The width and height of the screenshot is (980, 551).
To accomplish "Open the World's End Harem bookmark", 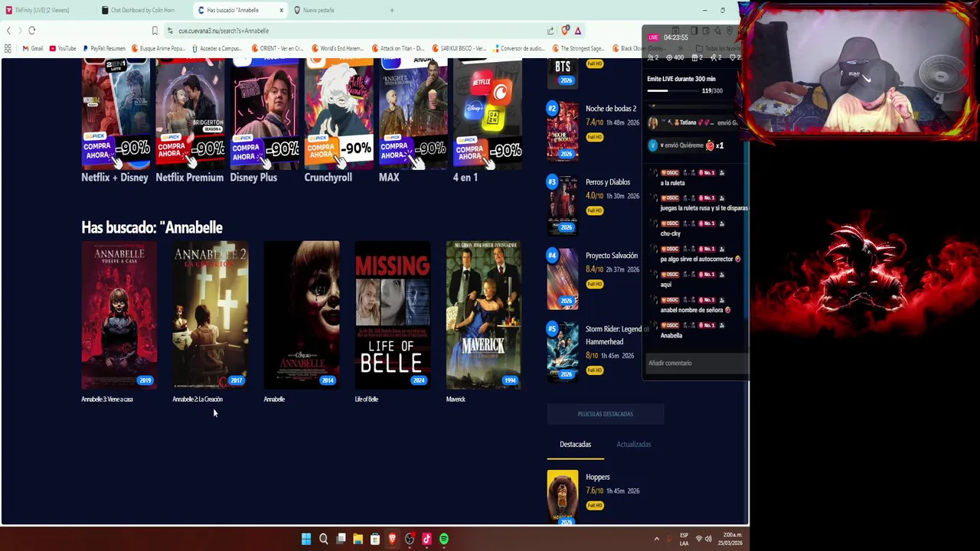I will click(338, 48).
